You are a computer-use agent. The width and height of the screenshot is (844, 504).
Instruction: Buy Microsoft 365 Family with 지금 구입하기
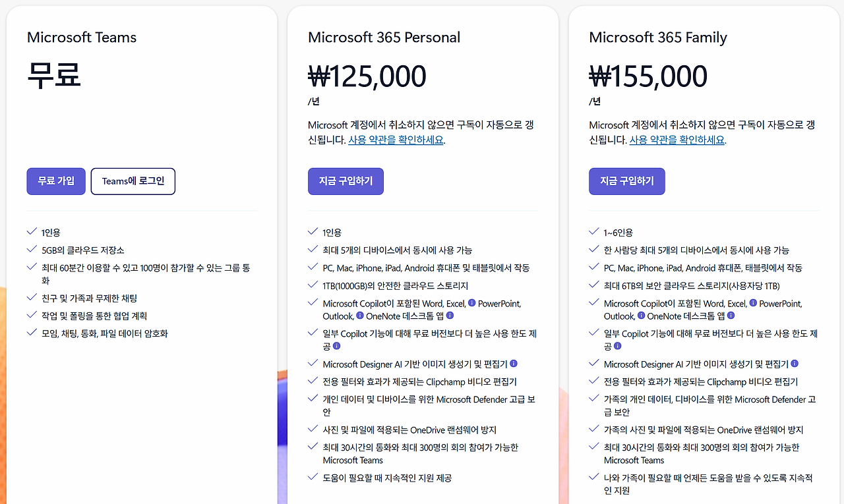pos(627,181)
